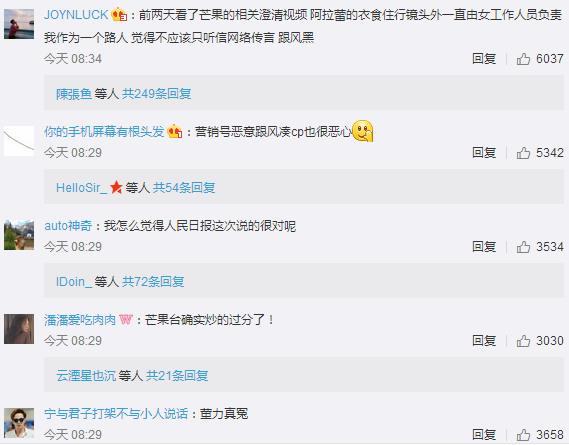Expand the 共54条回复 replies
This screenshot has height=445, width=569.
click(x=184, y=188)
